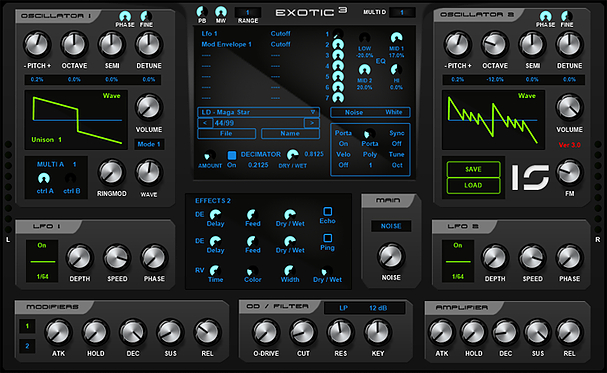Select modifier envelope 2
Image resolution: width=607 pixels, height=373 pixels.
(27, 346)
